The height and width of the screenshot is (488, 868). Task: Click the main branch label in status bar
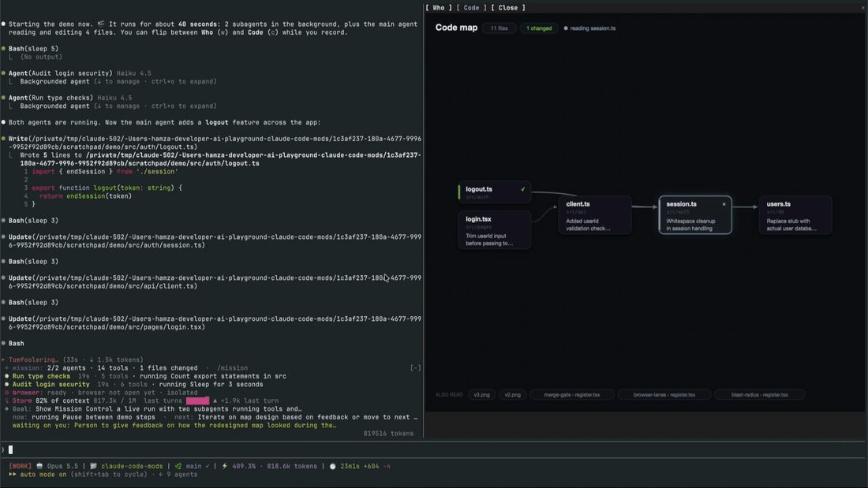click(x=193, y=467)
